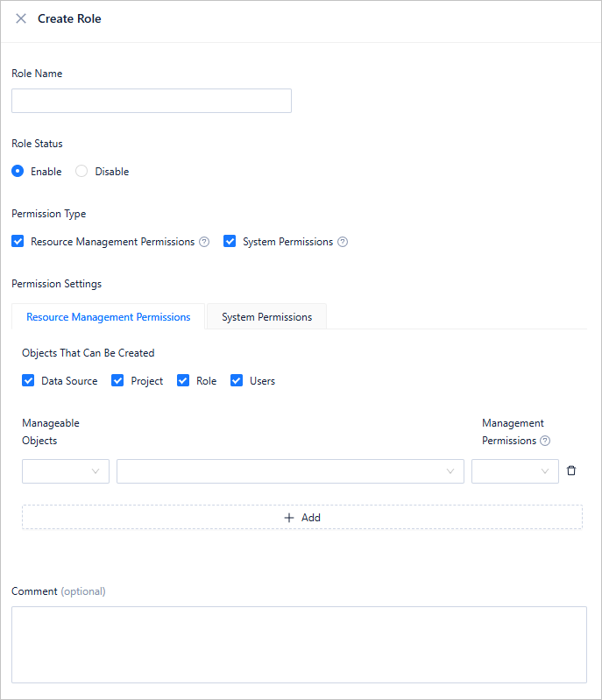Expand the wide manageable objects dropdown
The height and width of the screenshot is (700, 602).
pos(290,471)
